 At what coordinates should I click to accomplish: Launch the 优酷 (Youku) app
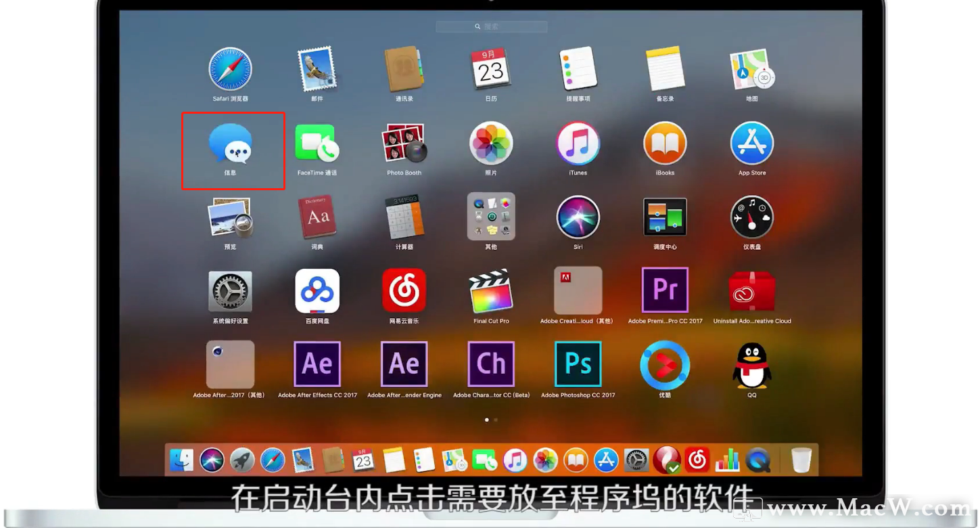pos(666,366)
